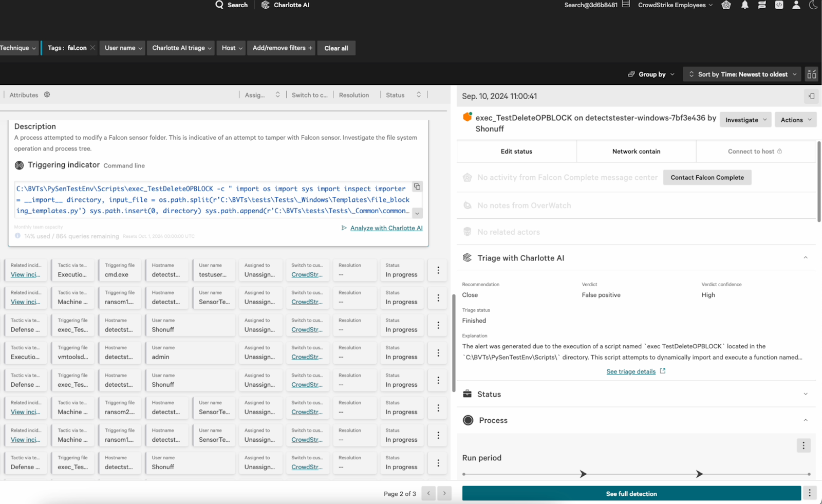Open the Investigate dropdown
Screen dimensions: 822x504
point(745,120)
